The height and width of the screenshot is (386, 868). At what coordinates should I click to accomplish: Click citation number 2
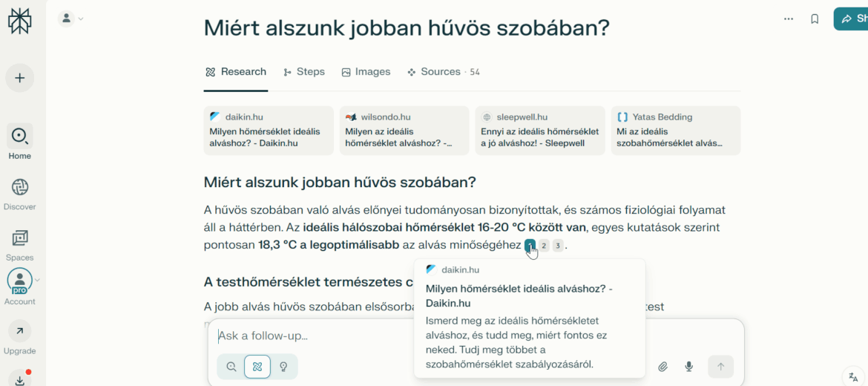[x=544, y=246]
